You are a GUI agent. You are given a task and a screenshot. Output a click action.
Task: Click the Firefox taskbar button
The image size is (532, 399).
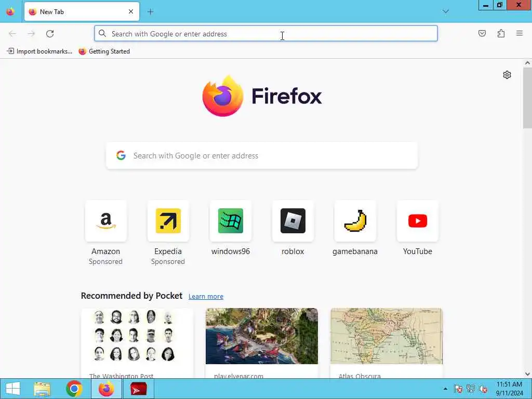pyautogui.click(x=107, y=389)
